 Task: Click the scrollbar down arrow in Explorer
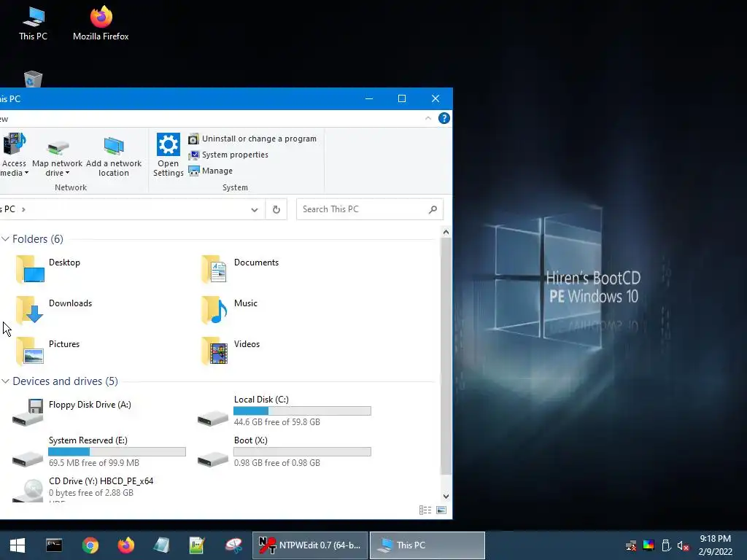(446, 496)
